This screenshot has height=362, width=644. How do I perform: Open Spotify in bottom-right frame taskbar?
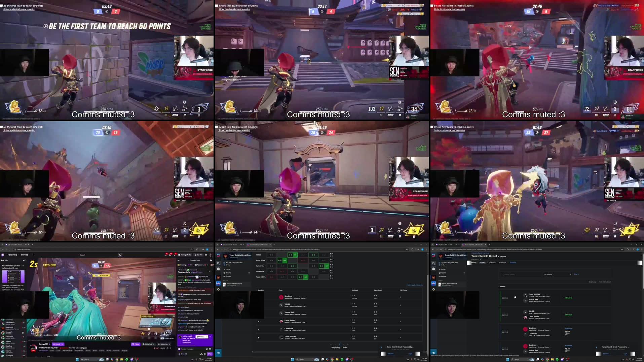pos(557,359)
